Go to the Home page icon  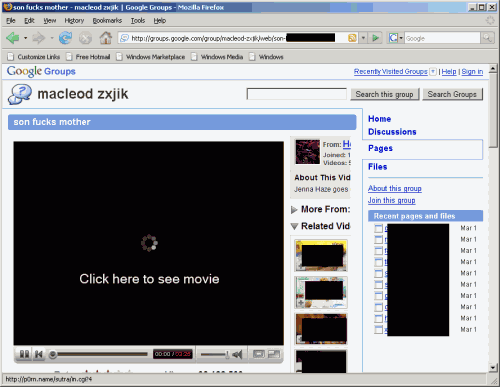coord(106,38)
